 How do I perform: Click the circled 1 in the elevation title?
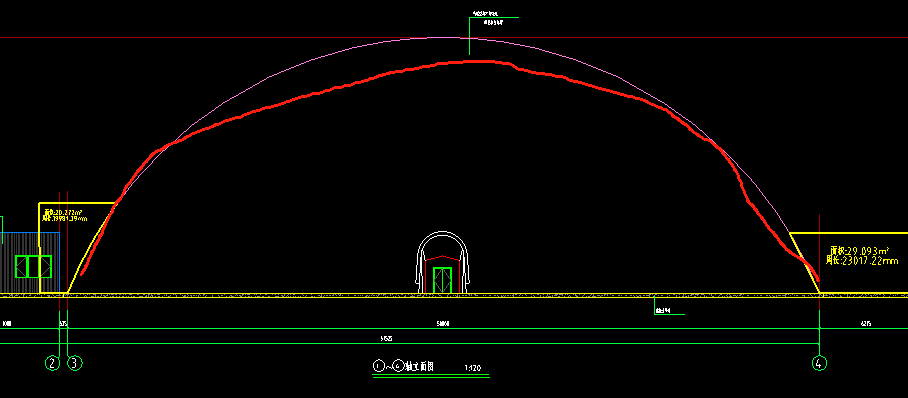coord(378,366)
